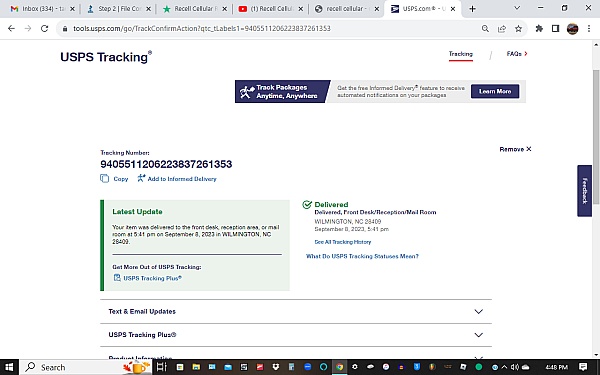
Task: Open Chrome three-dot menu
Action: click(589, 29)
